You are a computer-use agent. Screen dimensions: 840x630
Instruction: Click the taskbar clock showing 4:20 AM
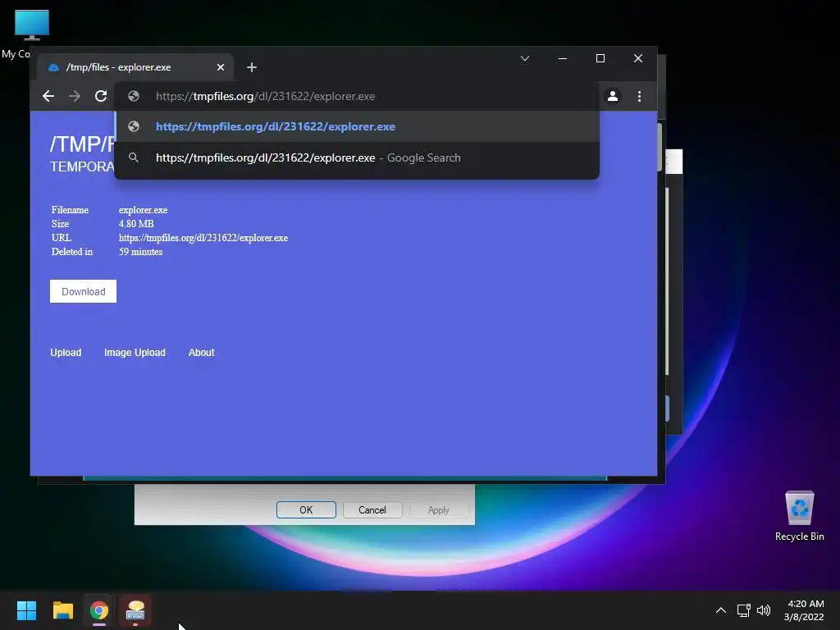[x=804, y=610]
